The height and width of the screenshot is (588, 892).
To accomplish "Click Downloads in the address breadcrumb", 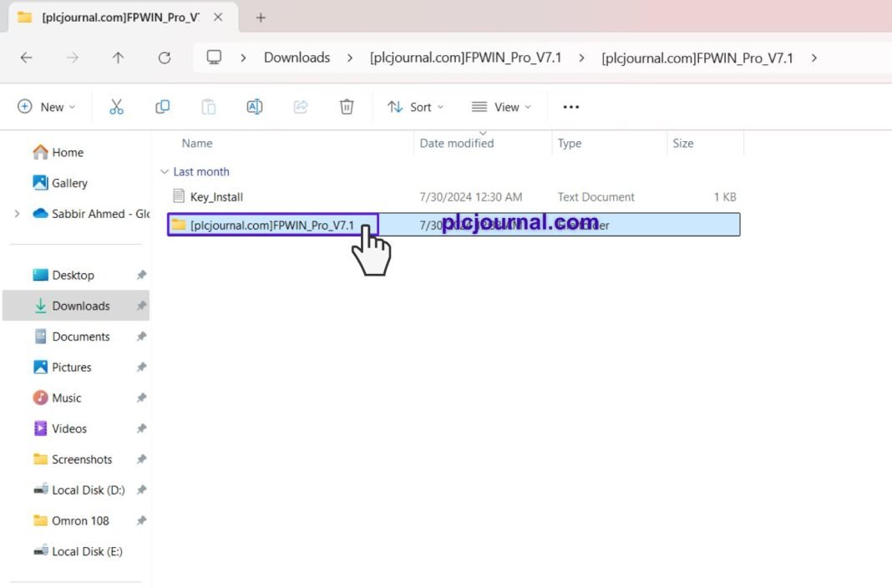I will pyautogui.click(x=297, y=58).
